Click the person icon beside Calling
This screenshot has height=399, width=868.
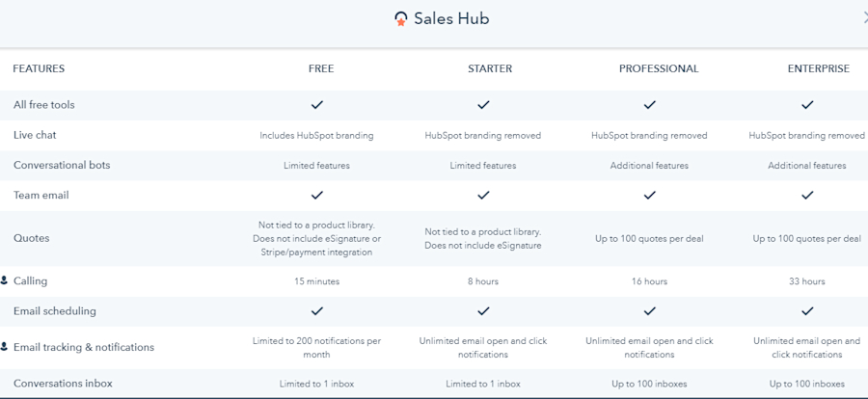pyautogui.click(x=4, y=280)
